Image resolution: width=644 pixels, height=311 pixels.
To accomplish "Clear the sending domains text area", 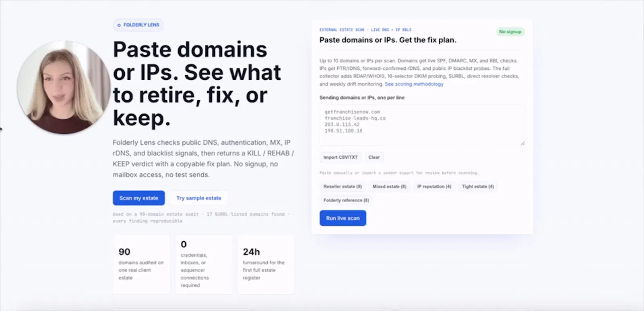I will click(x=374, y=157).
